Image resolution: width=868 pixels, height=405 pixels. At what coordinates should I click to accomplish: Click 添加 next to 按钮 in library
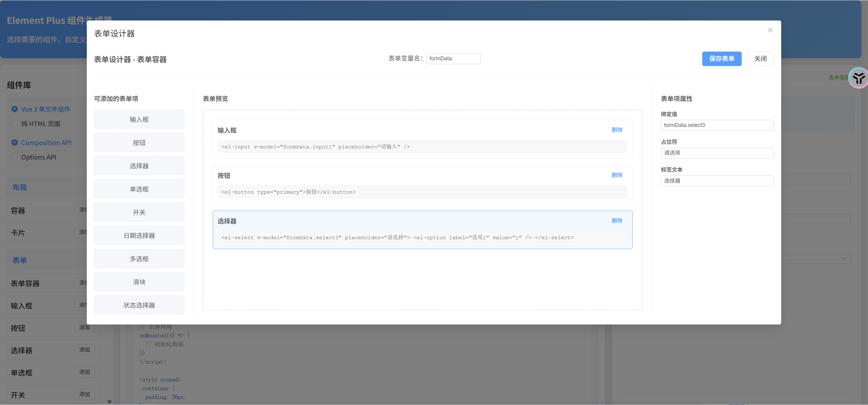[x=84, y=327]
